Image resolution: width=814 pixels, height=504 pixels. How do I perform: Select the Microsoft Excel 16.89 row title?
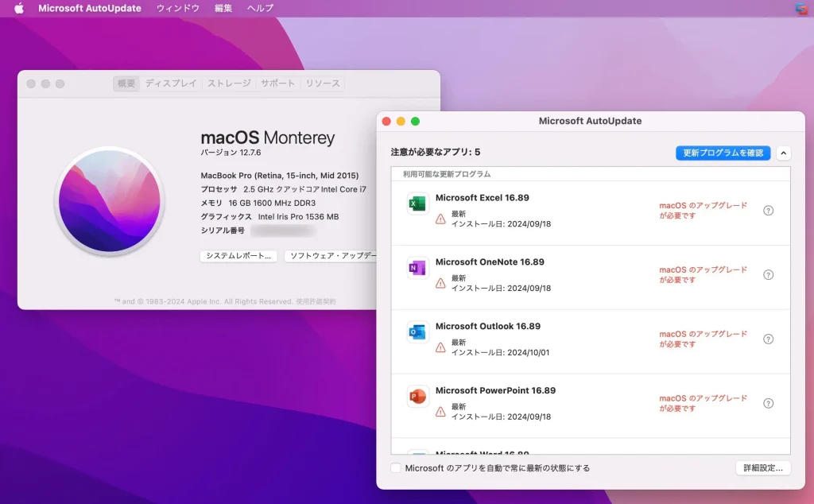click(x=483, y=198)
